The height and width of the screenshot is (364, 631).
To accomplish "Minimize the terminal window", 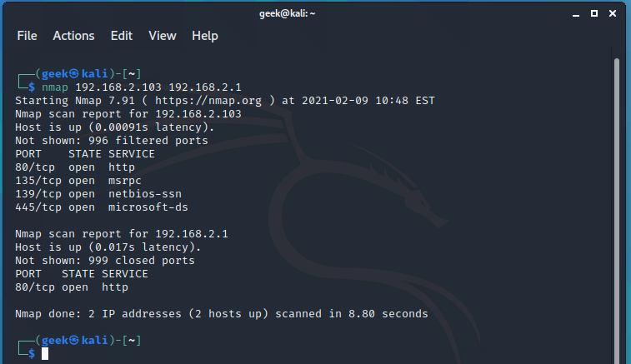I will (x=578, y=13).
